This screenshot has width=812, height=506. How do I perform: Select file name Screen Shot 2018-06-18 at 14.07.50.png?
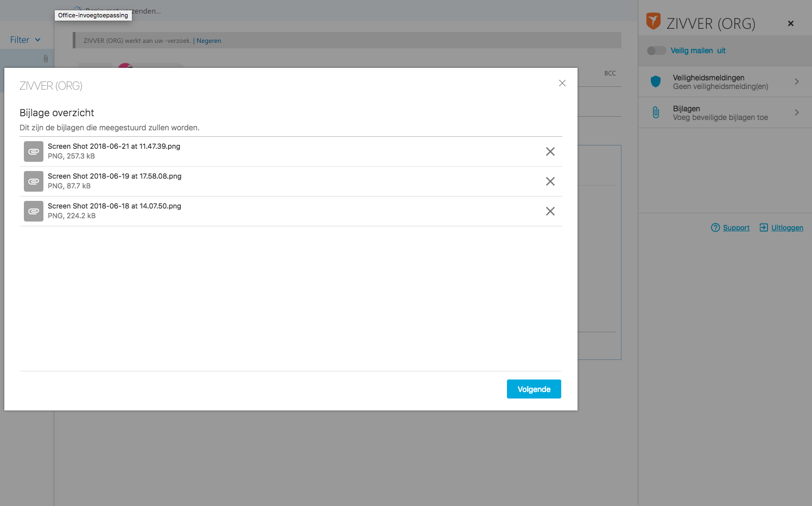coord(115,206)
